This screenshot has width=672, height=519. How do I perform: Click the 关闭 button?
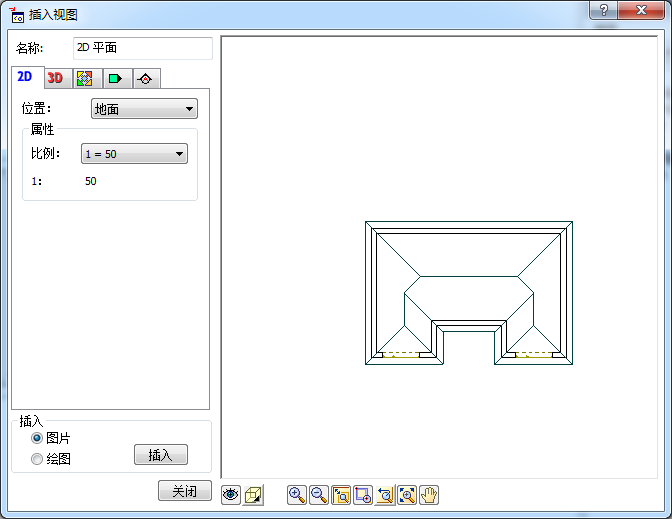185,491
